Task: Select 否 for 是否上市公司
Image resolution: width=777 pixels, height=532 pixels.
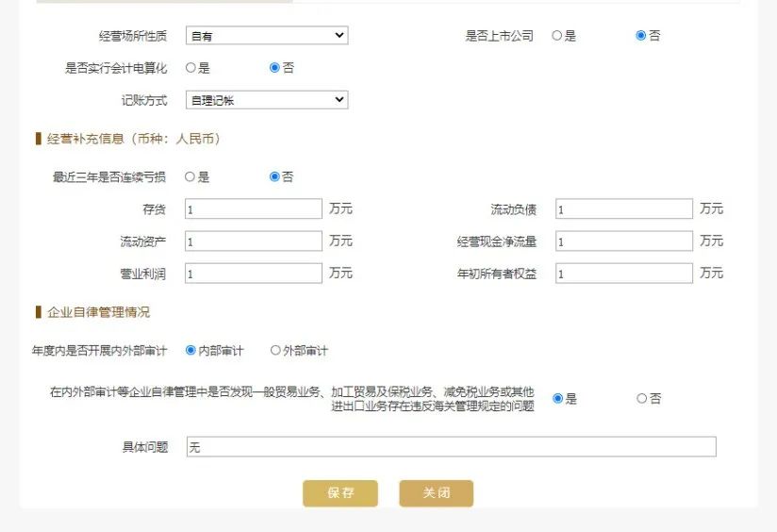Action: click(x=641, y=36)
